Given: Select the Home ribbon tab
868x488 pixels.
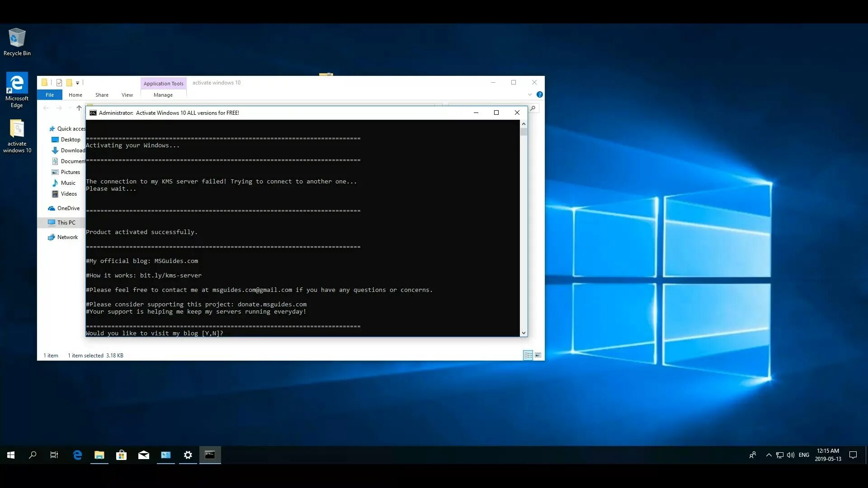Looking at the screenshot, I should pos(75,95).
